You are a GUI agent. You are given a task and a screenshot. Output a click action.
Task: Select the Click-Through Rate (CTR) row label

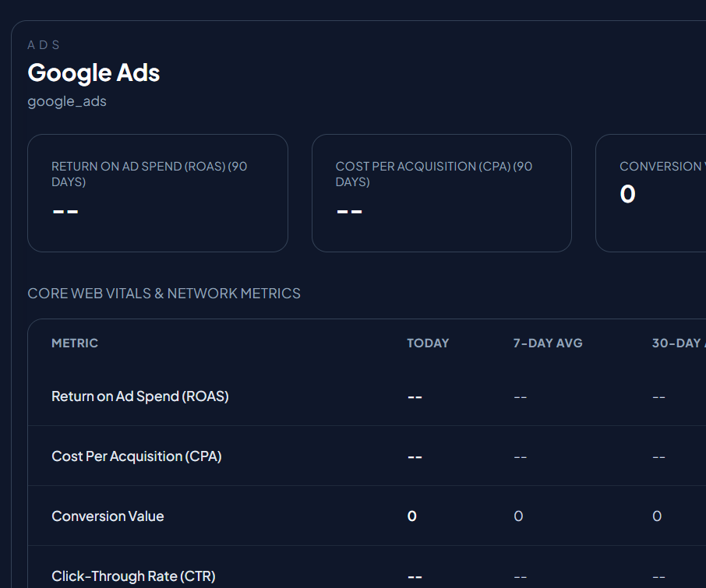[133, 576]
